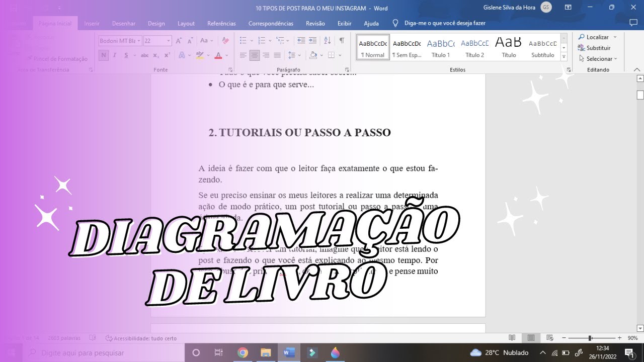Toggle underline (S) formatting
644x362 pixels.
[x=126, y=55]
